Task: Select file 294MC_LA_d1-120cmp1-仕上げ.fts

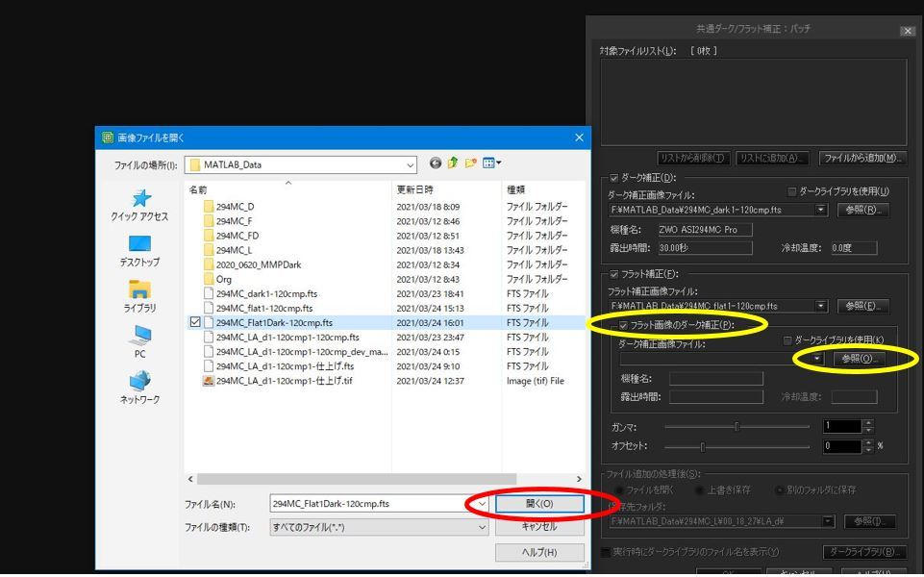Action: (x=285, y=366)
